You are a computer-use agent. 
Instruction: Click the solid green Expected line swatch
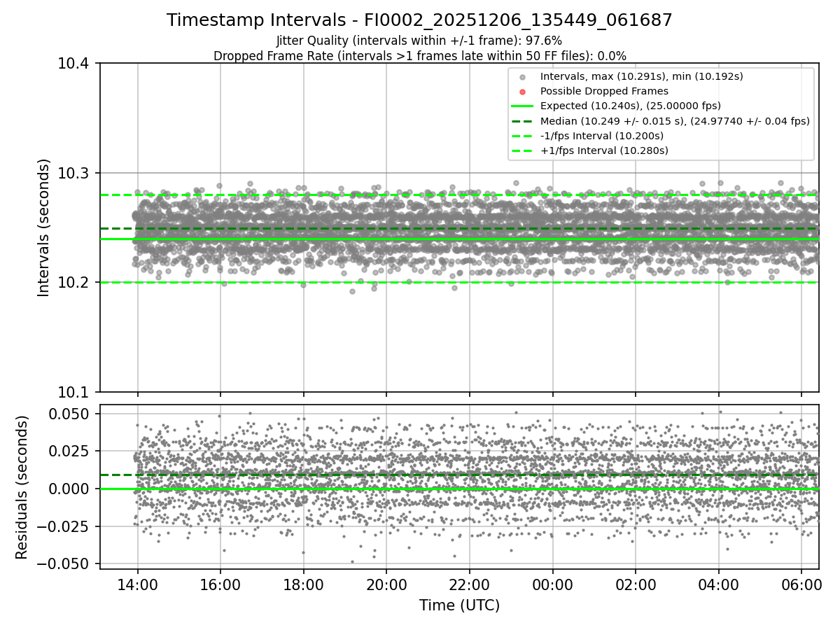(522, 106)
